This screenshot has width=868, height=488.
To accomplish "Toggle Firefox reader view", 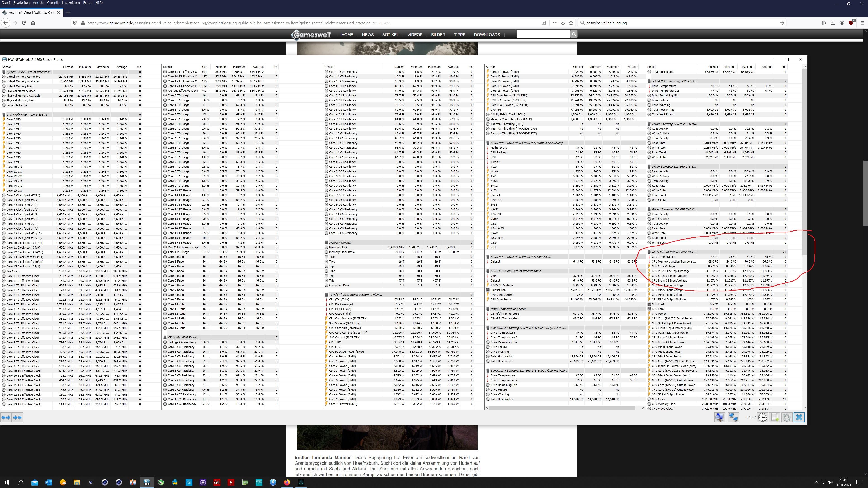I will [x=543, y=23].
